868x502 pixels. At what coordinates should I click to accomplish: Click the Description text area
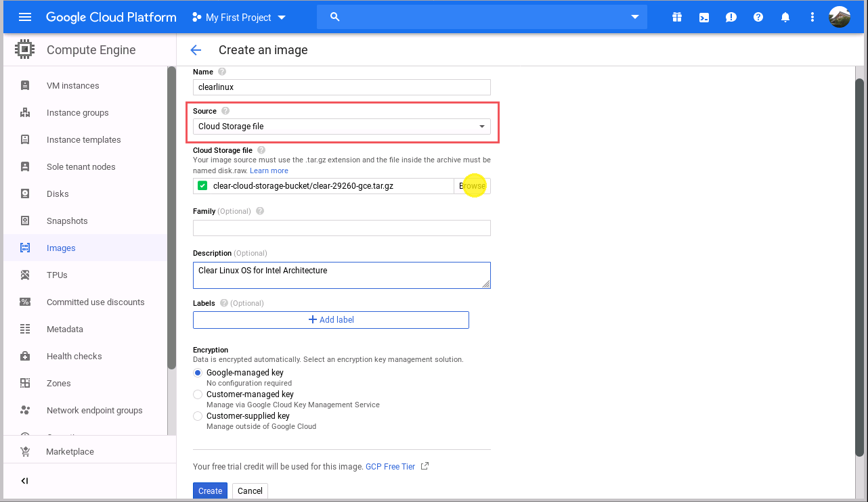[342, 275]
